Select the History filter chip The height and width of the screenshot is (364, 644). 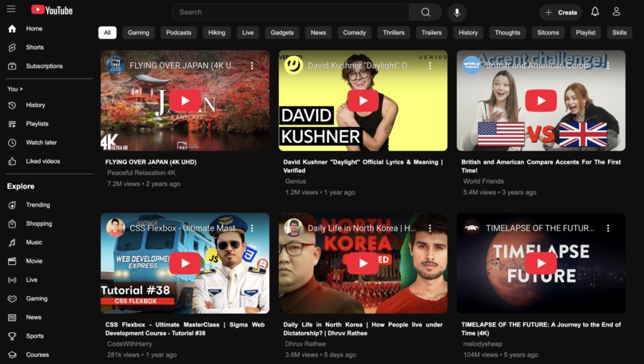point(468,33)
